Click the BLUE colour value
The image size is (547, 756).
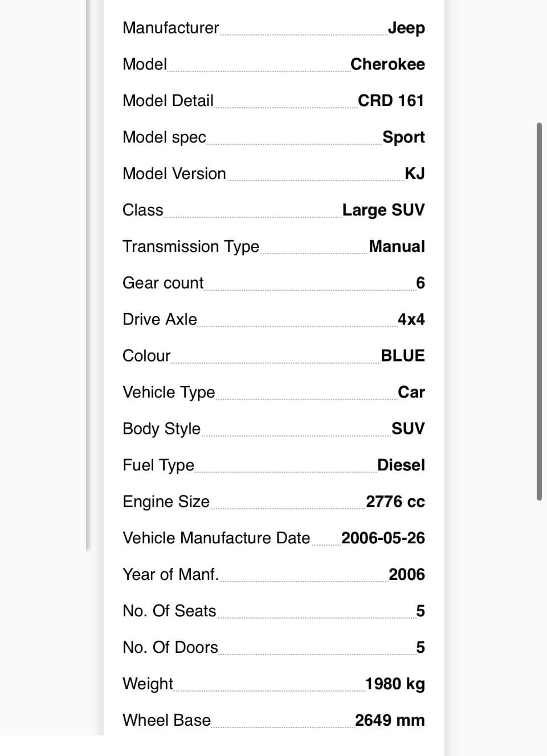pyautogui.click(x=403, y=356)
